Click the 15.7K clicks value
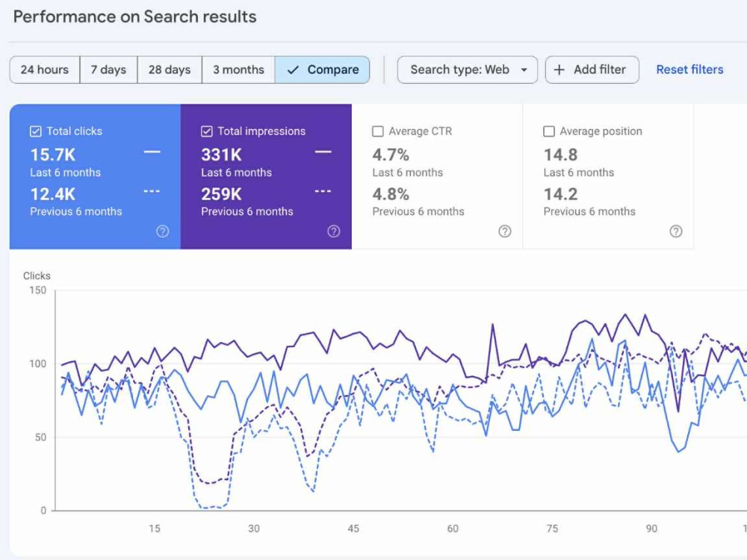The width and height of the screenshot is (747, 560). click(53, 155)
